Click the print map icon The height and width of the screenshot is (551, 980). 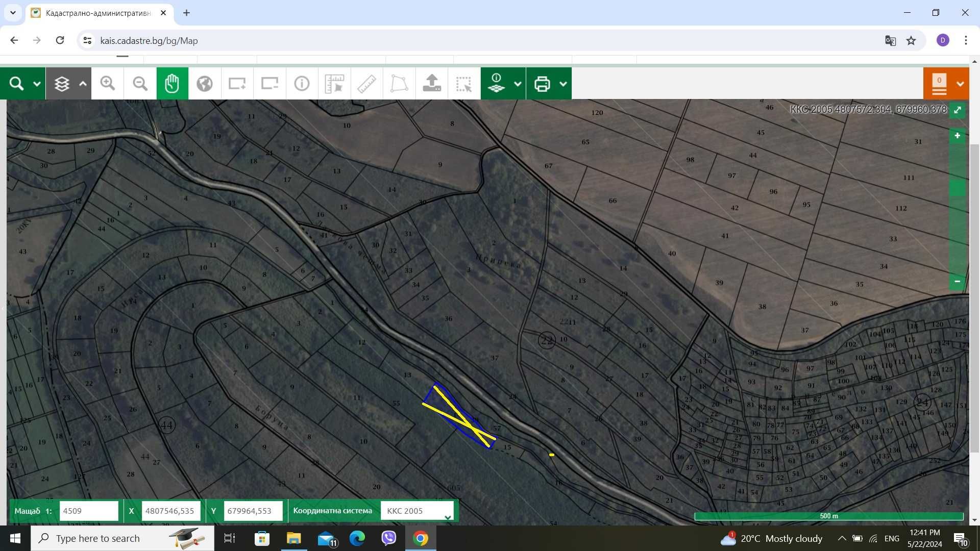[542, 84]
